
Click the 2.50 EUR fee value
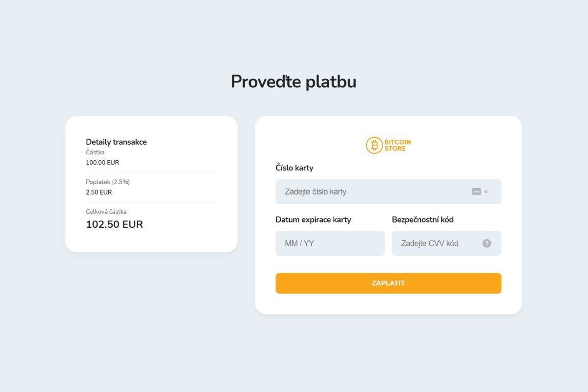(x=99, y=192)
